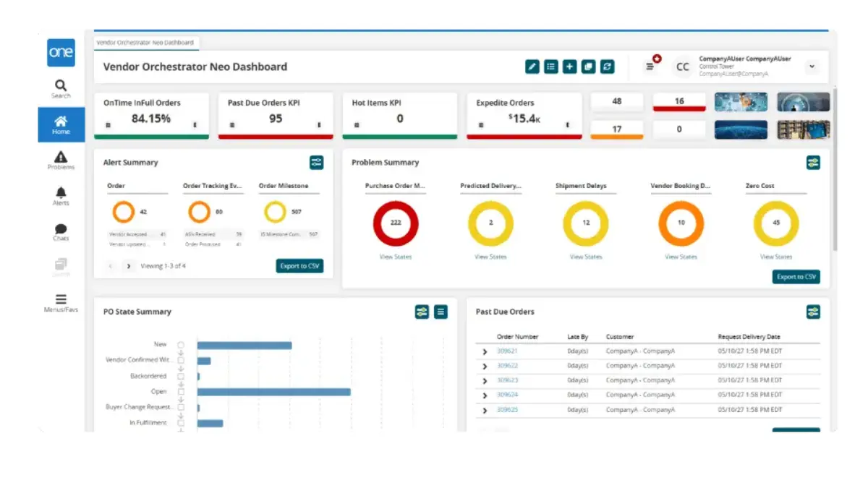
Task: Expand the user profile dropdown arrow
Action: [x=812, y=67]
